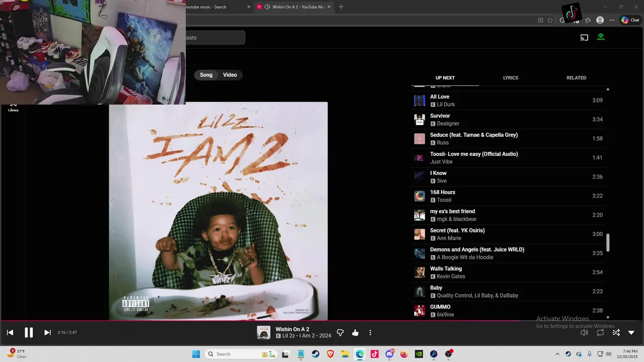Toggle shuffle in the player bar

pos(616,332)
